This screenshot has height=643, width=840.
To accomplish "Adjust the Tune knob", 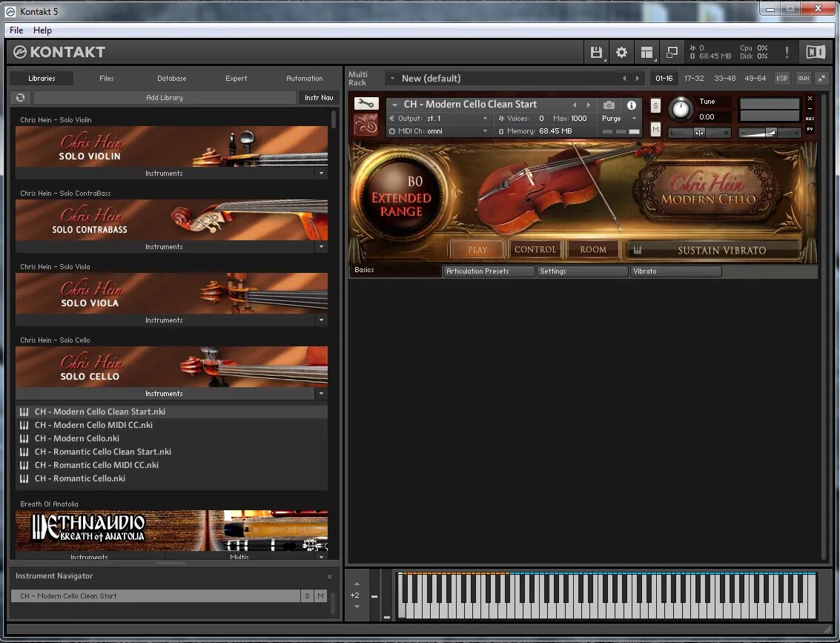I will click(681, 109).
